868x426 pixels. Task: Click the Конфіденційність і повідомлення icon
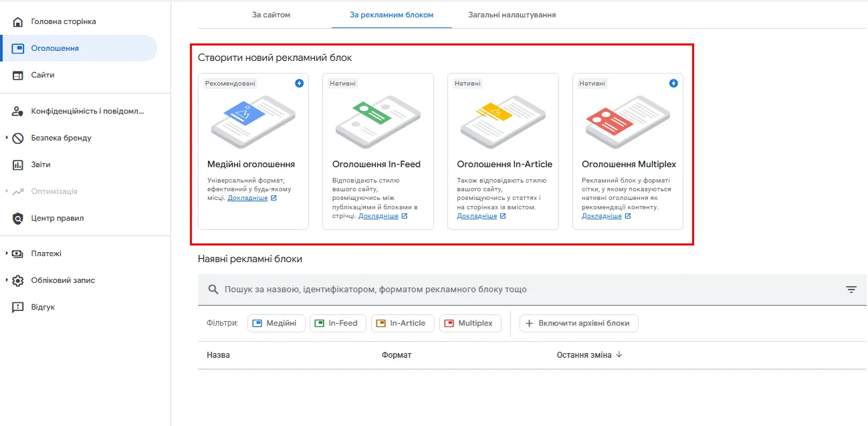coord(18,112)
